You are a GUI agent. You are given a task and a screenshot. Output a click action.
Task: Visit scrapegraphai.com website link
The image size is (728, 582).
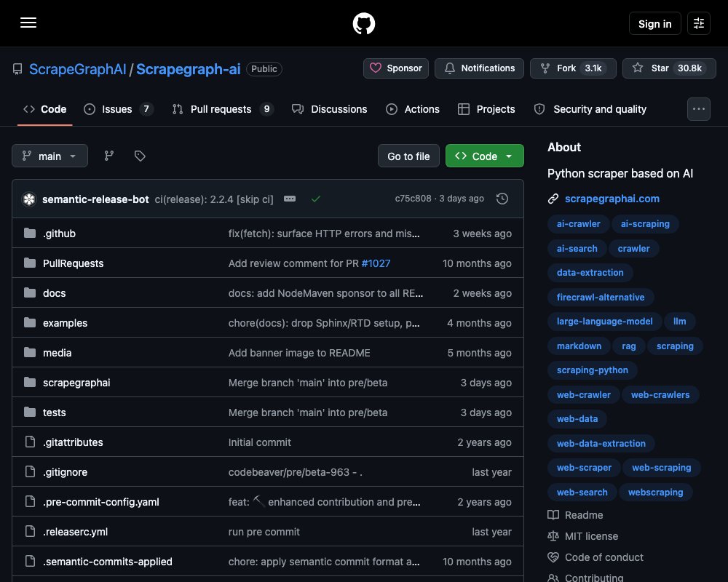point(612,199)
